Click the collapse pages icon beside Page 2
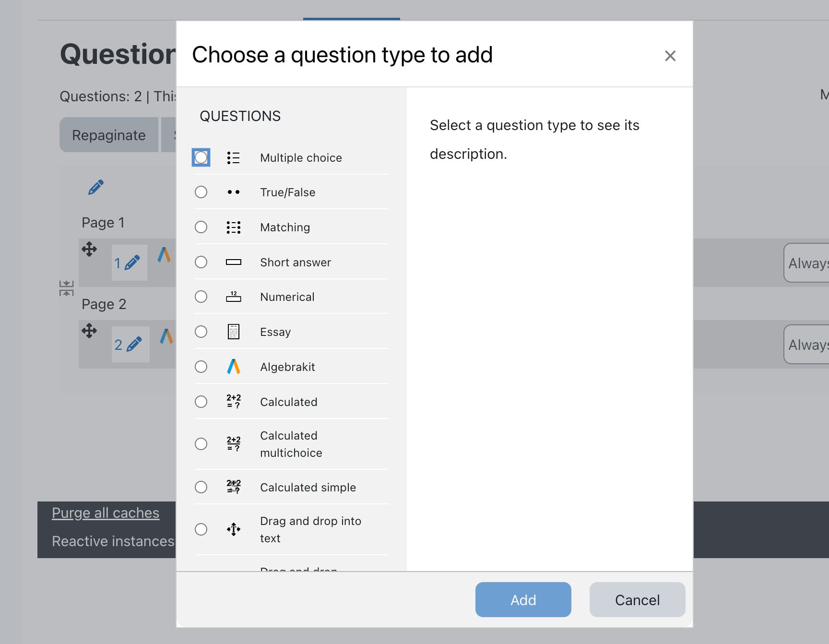This screenshot has width=829, height=644. pyautogui.click(x=67, y=288)
